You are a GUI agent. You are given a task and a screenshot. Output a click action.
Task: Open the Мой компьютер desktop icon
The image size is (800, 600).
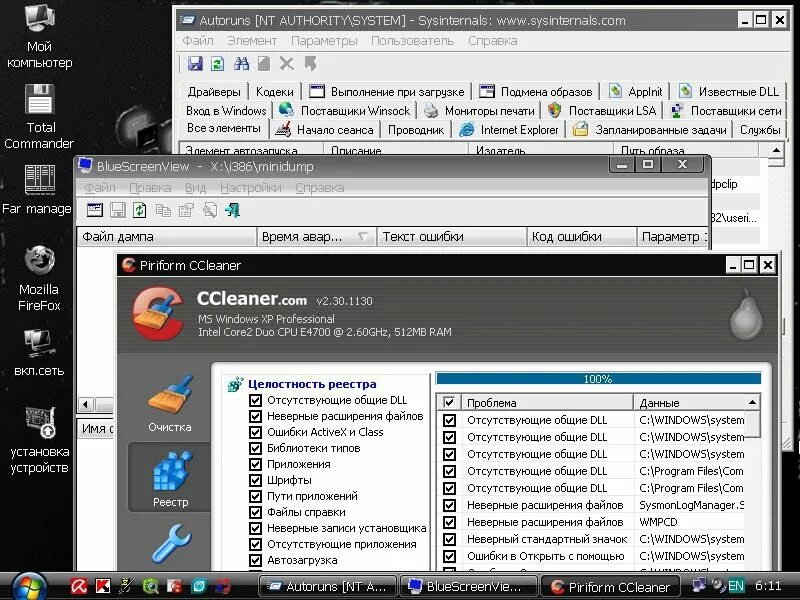click(39, 35)
